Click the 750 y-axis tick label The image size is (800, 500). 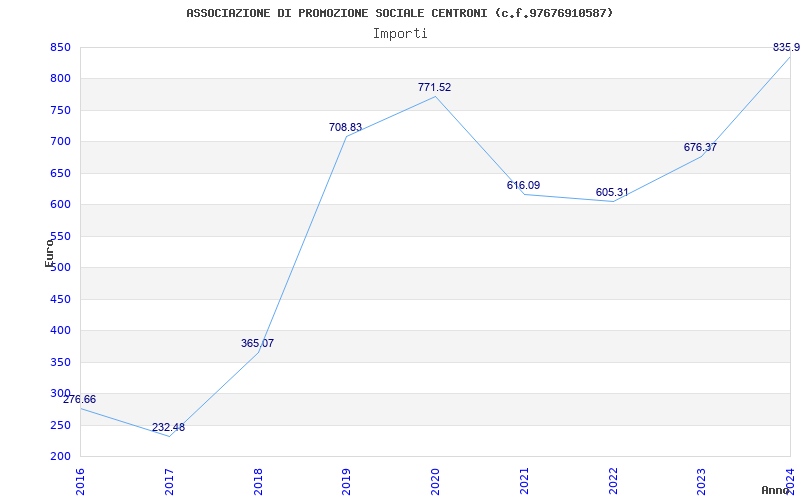tap(60, 110)
